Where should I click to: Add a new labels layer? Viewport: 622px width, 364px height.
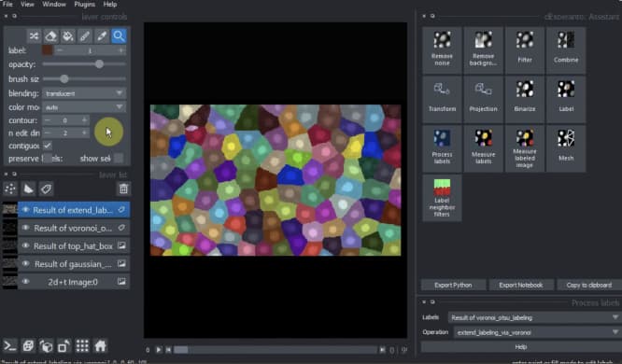46,189
